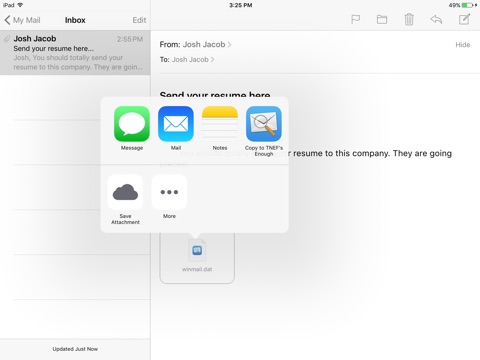The image size is (480, 360).
Task: Go back to My Mail
Action: click(22, 20)
